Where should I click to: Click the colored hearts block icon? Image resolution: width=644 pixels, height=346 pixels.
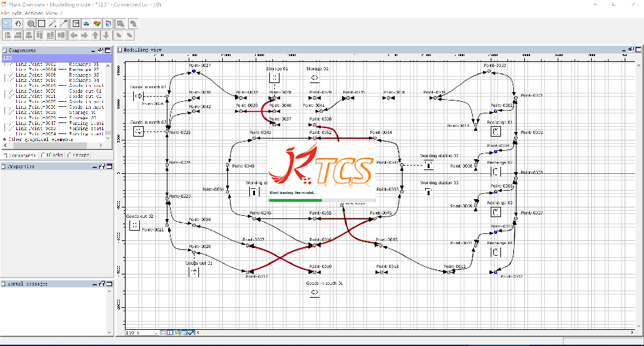pyautogui.click(x=97, y=23)
